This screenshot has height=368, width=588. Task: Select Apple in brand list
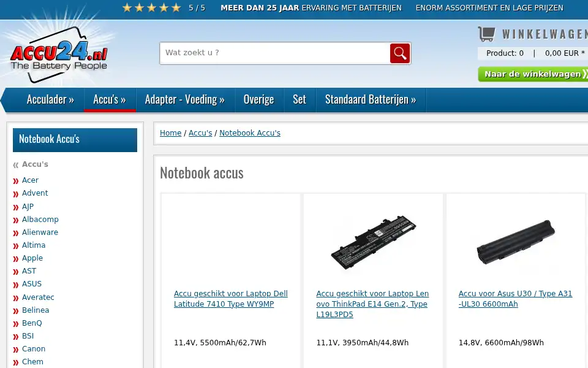(32, 258)
